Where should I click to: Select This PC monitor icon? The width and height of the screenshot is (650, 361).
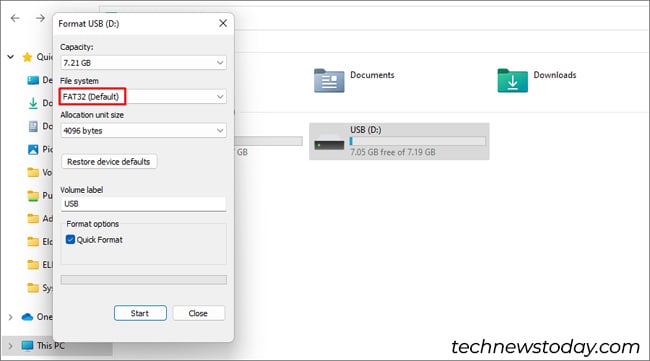27,346
